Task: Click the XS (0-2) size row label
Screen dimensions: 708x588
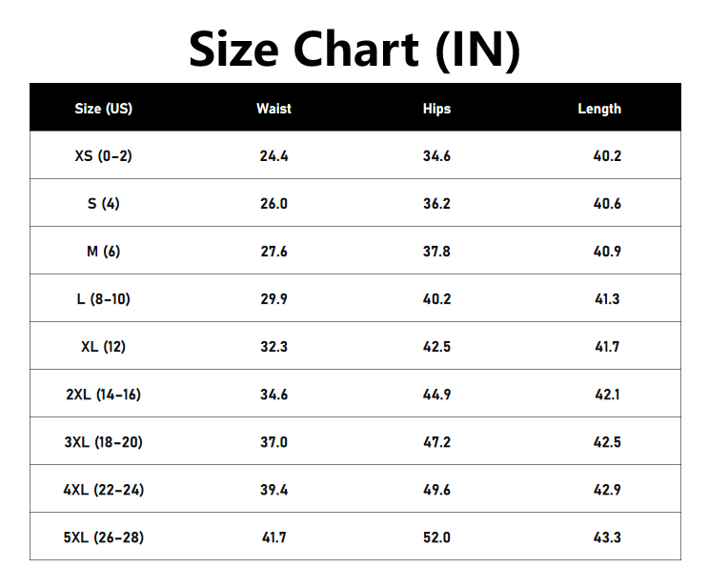Action: pos(104,155)
